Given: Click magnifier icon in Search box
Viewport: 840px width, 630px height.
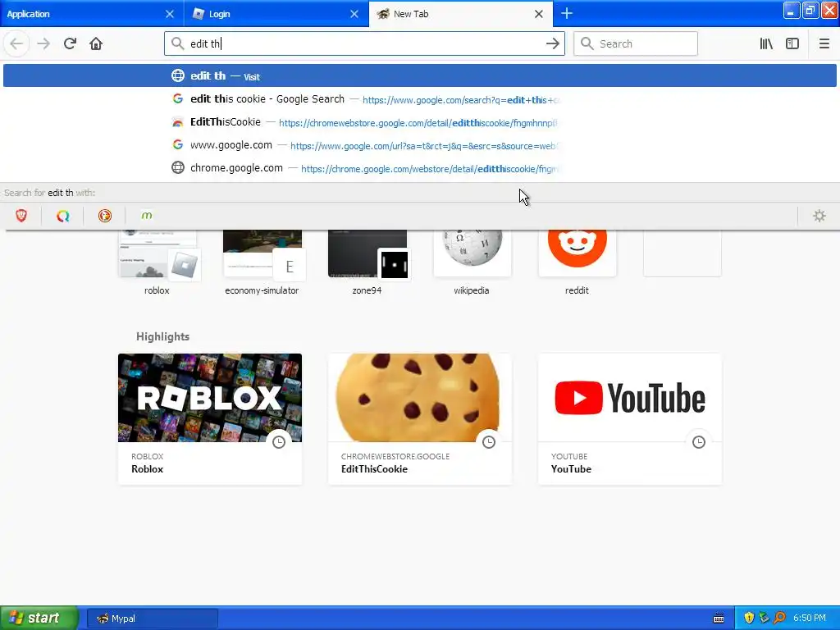Looking at the screenshot, I should (x=587, y=43).
